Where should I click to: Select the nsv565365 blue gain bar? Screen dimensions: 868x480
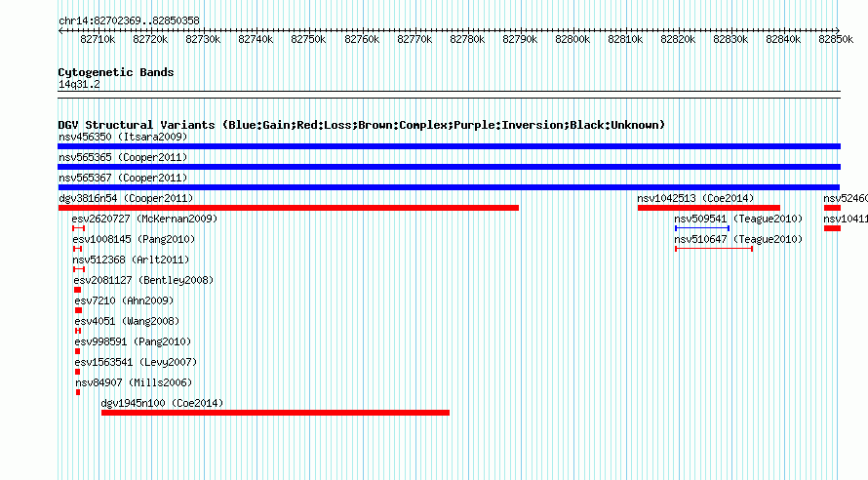[x=449, y=167]
